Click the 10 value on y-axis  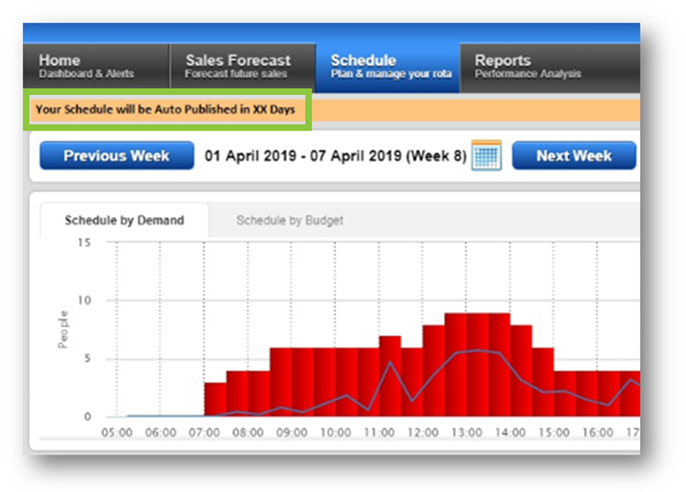[84, 300]
